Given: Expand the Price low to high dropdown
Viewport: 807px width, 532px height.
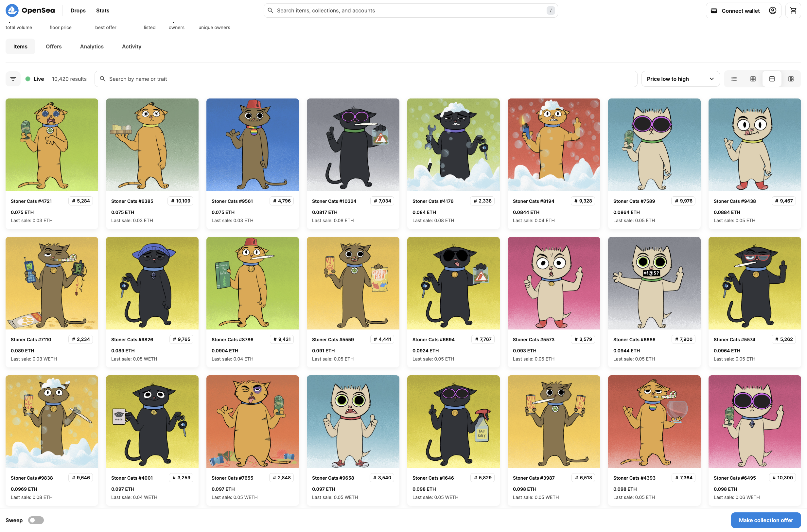Looking at the screenshot, I should click(680, 79).
